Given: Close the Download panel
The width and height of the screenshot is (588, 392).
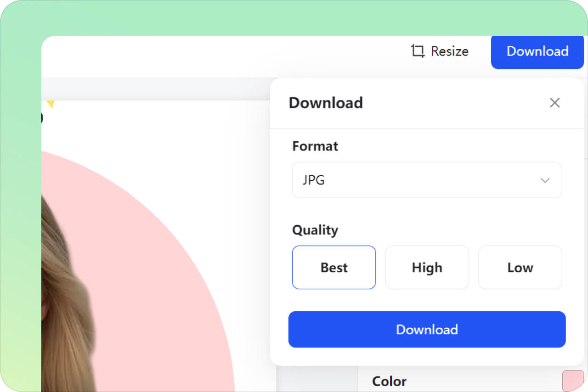Looking at the screenshot, I should [555, 103].
